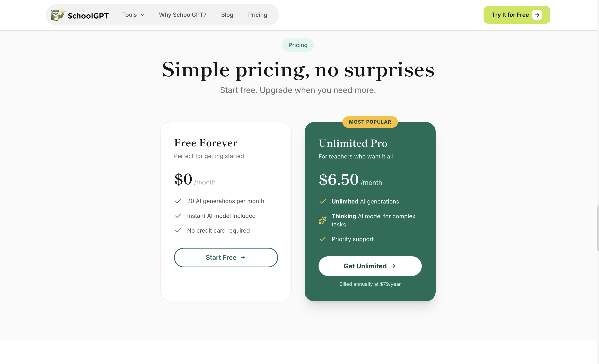599x364 pixels.
Task: Select Pricing in the navigation bar
Action: (x=258, y=15)
